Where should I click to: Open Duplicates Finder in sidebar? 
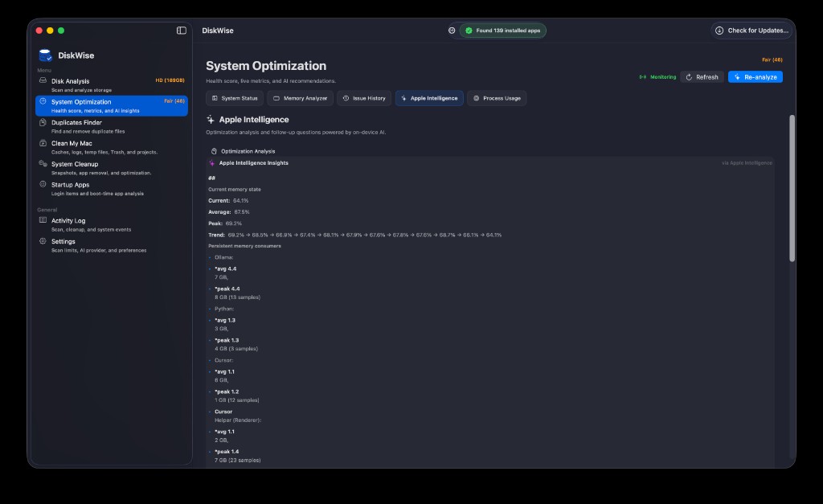tap(111, 126)
